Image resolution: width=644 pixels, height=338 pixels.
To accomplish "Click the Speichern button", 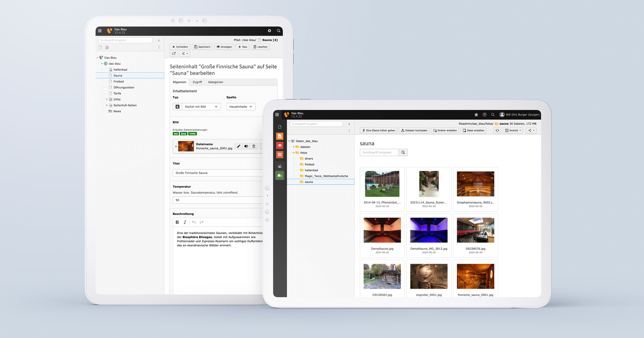I will (x=202, y=47).
